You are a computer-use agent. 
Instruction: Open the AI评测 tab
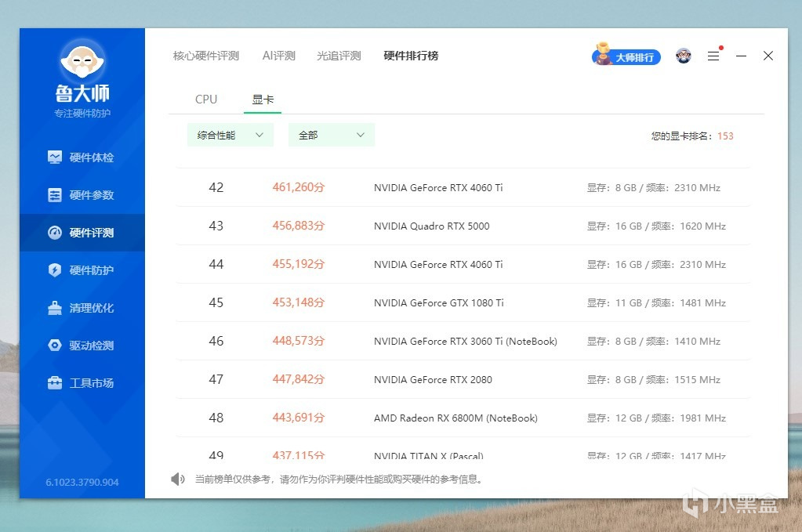pos(278,56)
